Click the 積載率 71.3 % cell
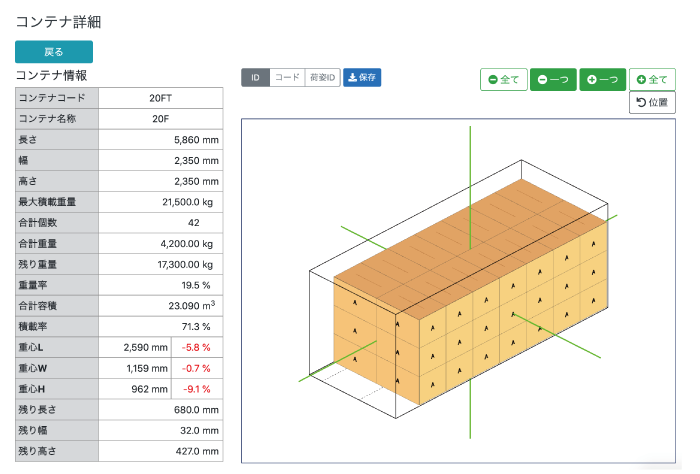The height and width of the screenshot is (474, 700). click(161, 326)
